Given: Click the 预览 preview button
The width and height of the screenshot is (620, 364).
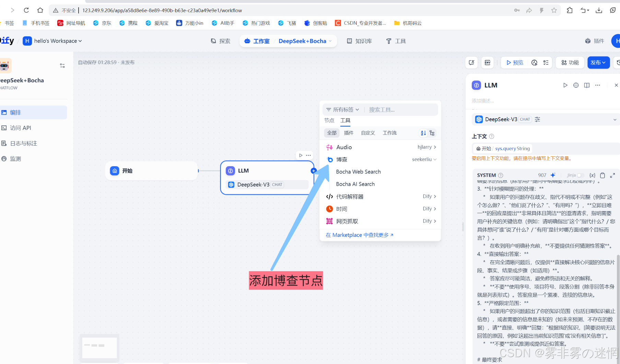Looking at the screenshot, I should tap(515, 62).
